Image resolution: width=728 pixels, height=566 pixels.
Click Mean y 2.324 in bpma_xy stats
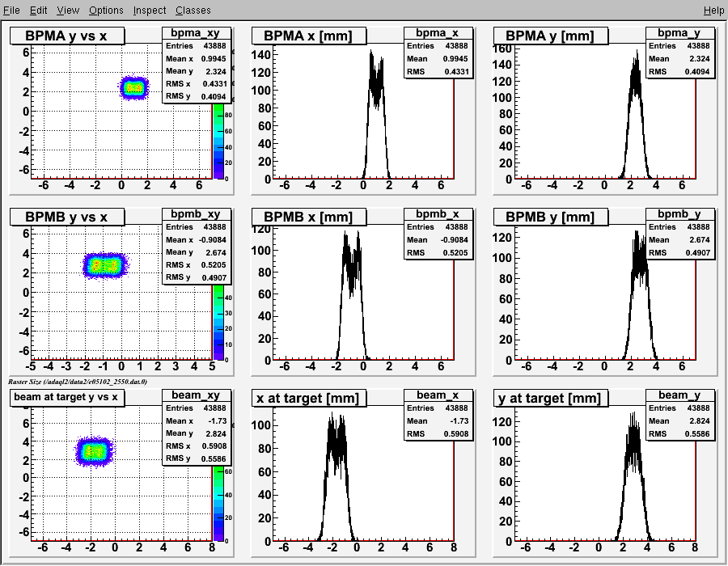point(196,71)
